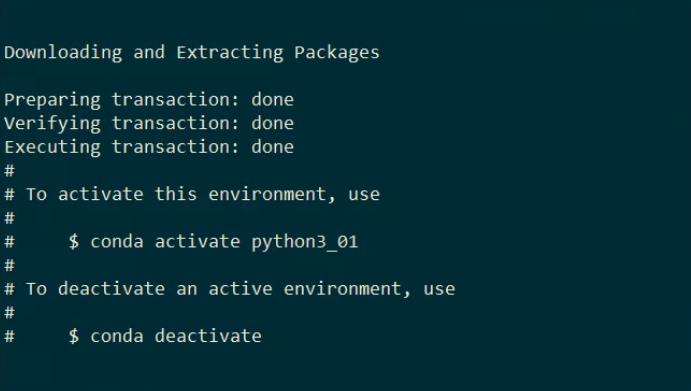The image size is (691, 391).
Task: Click 'done' after Preparing transaction
Action: [x=272, y=100]
